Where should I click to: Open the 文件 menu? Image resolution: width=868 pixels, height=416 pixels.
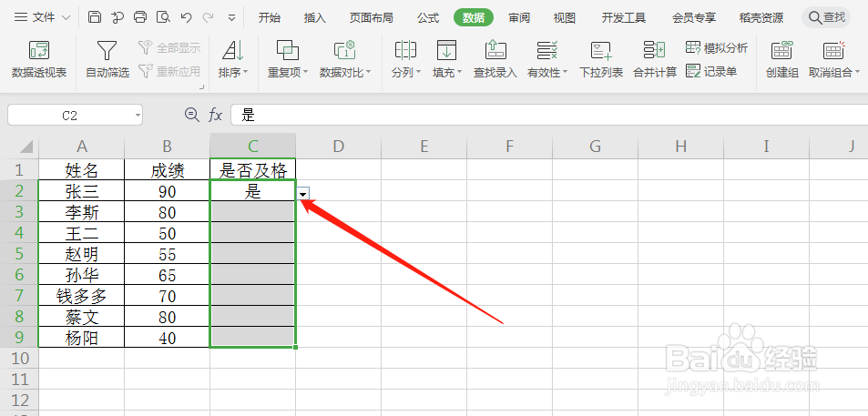(43, 17)
